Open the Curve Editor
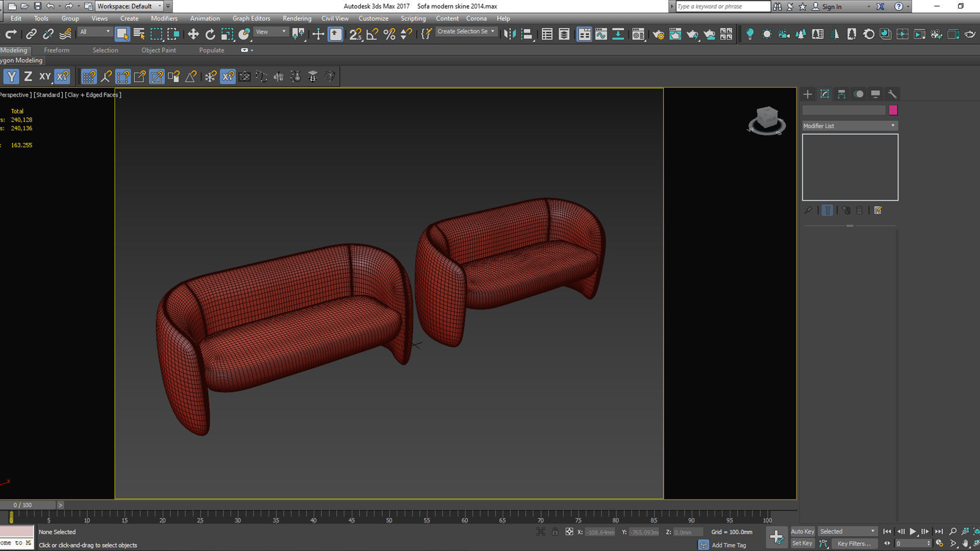This screenshot has width=980, height=551. coord(601,34)
